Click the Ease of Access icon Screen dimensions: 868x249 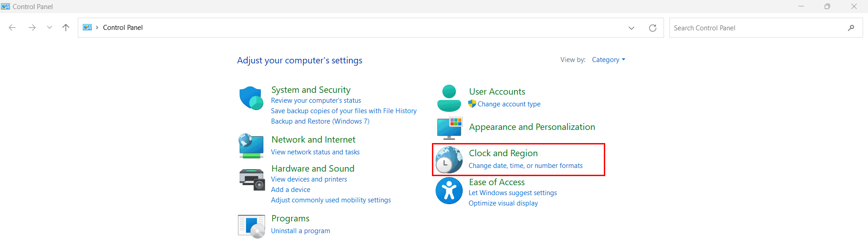click(449, 191)
